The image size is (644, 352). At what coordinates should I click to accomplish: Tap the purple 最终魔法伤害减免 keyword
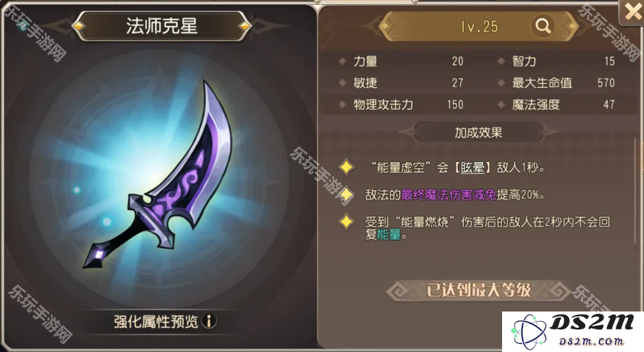(448, 194)
